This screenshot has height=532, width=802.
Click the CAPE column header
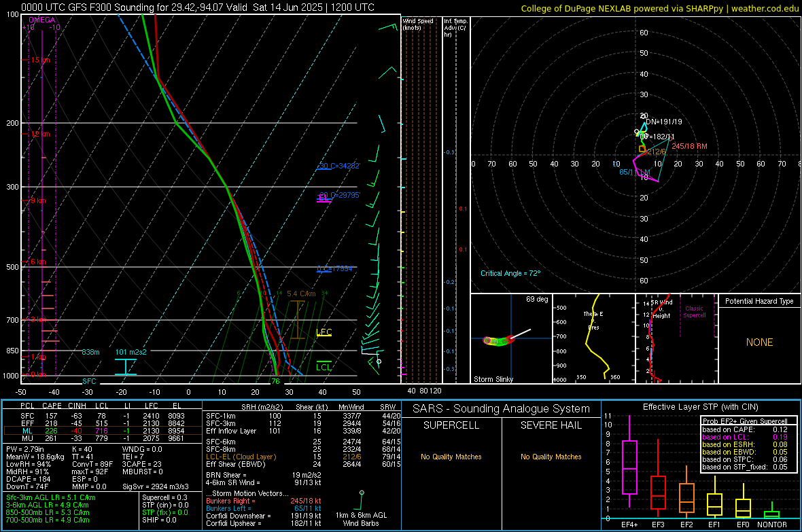tap(52, 406)
